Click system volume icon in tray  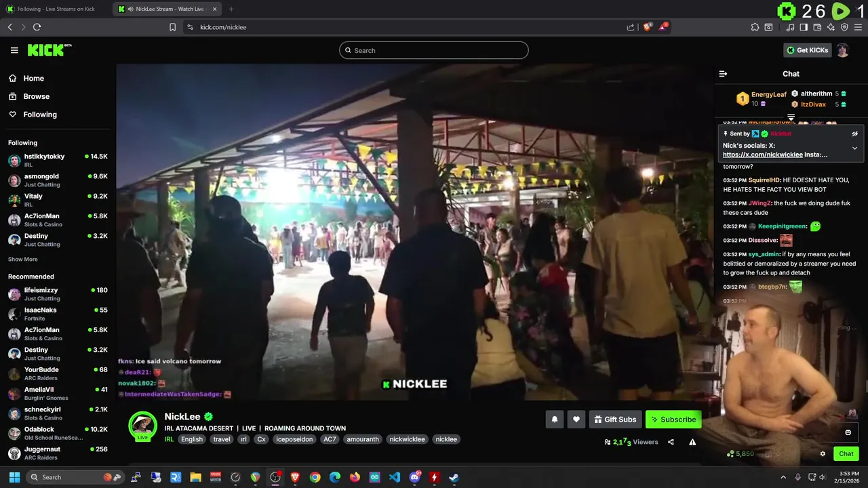tap(822, 477)
